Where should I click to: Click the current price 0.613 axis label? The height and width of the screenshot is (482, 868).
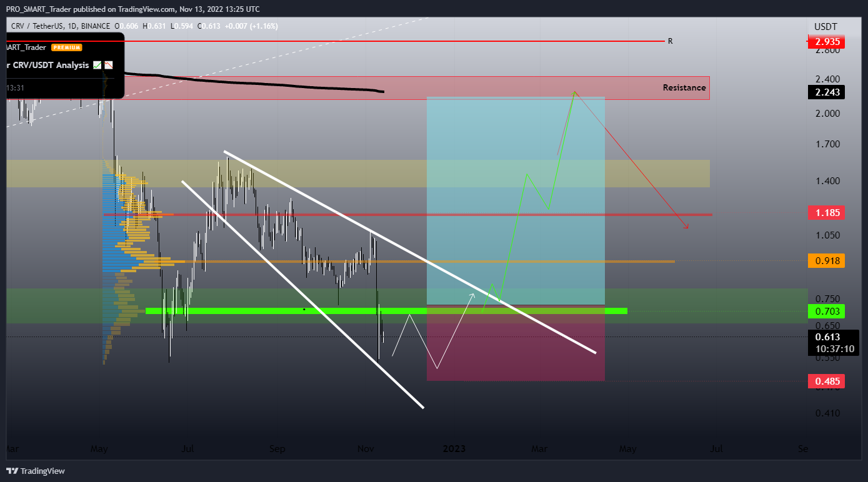click(x=826, y=337)
